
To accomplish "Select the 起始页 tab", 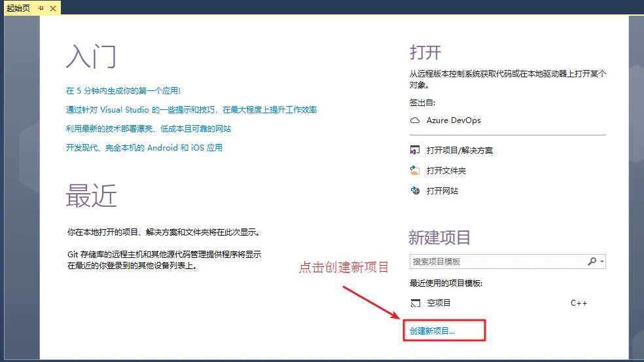I will coord(18,9).
